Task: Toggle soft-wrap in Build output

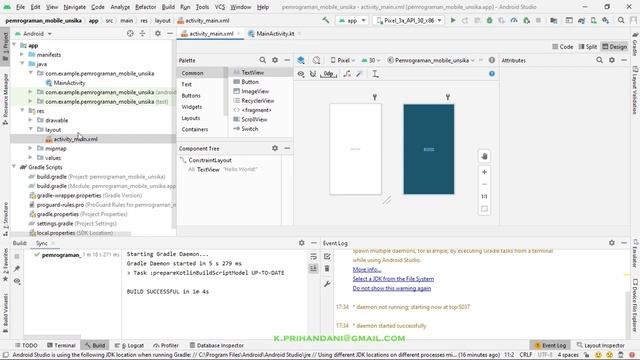Action: [x=313, y=256]
